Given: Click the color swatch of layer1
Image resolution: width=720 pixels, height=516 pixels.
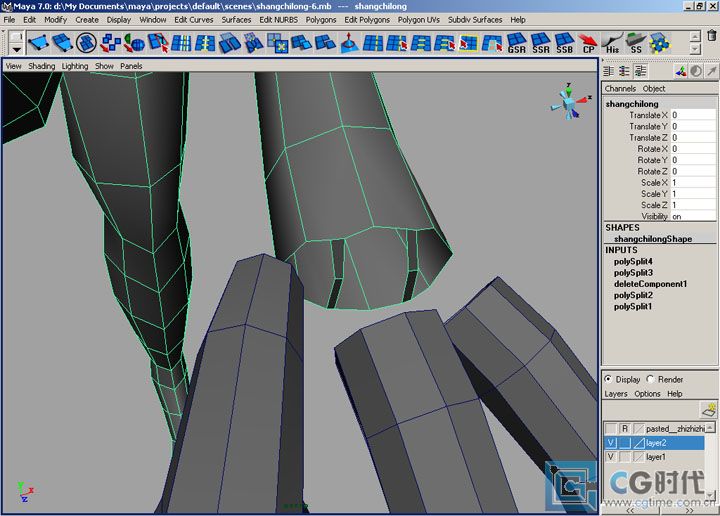Looking at the screenshot, I should (x=639, y=457).
